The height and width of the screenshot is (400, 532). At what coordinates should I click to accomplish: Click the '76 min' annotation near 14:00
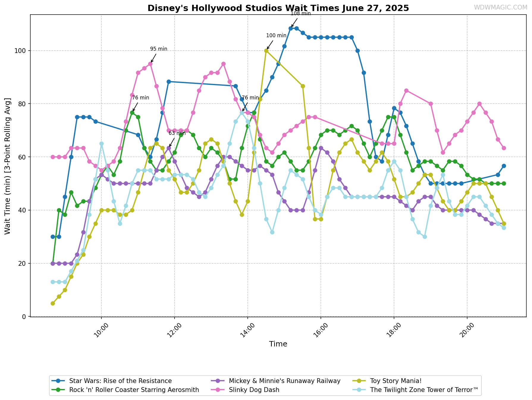pos(250,98)
